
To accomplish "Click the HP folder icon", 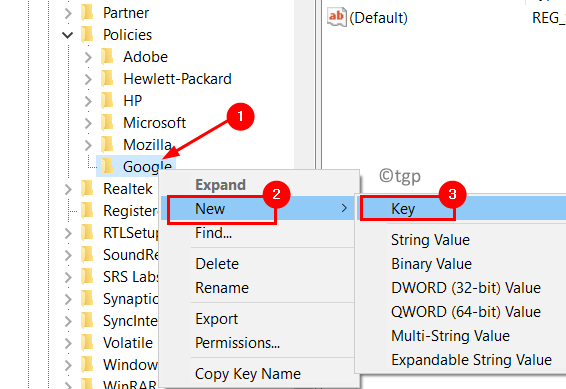I will (107, 101).
